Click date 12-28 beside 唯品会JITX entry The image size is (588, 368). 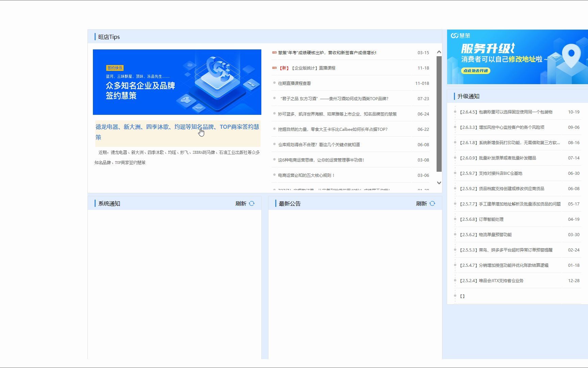tap(574, 280)
